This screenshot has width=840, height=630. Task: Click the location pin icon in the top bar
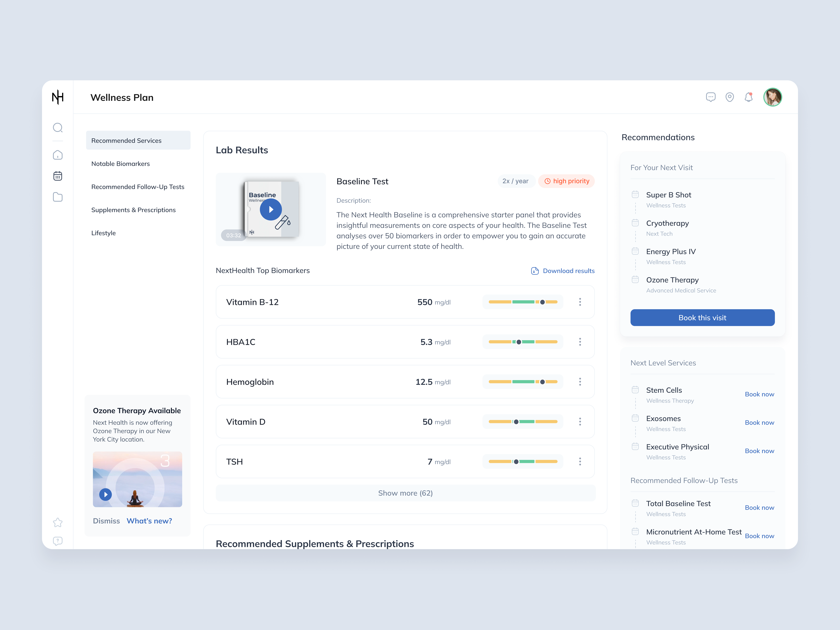(x=729, y=97)
